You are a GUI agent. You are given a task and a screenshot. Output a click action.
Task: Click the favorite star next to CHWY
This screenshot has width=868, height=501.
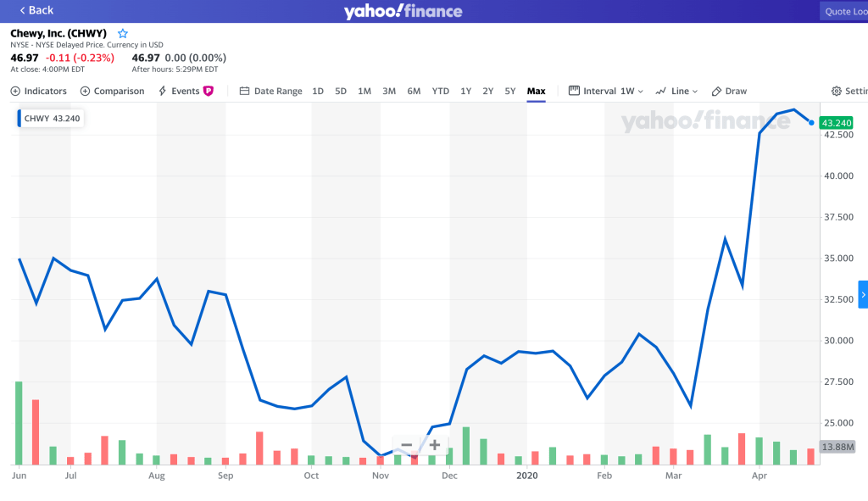pos(123,33)
